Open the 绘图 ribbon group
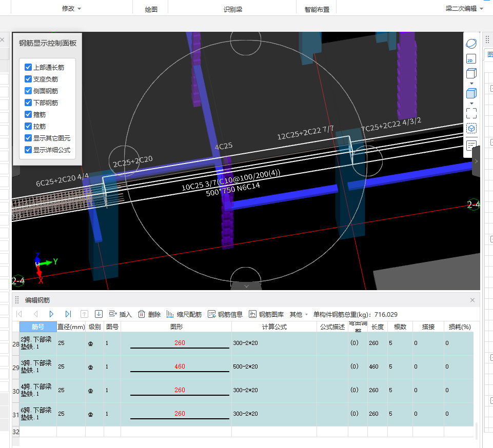 [x=151, y=9]
